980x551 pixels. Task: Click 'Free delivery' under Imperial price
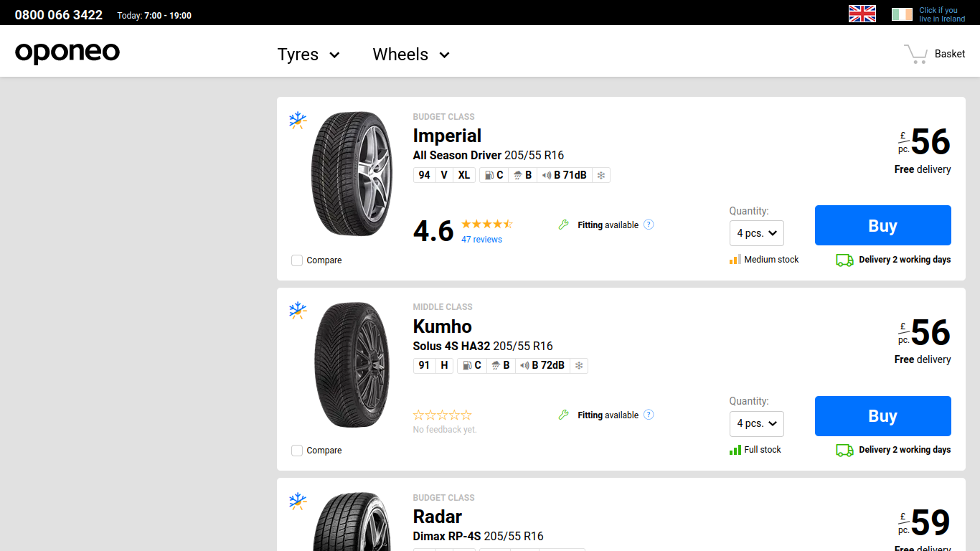coord(923,169)
